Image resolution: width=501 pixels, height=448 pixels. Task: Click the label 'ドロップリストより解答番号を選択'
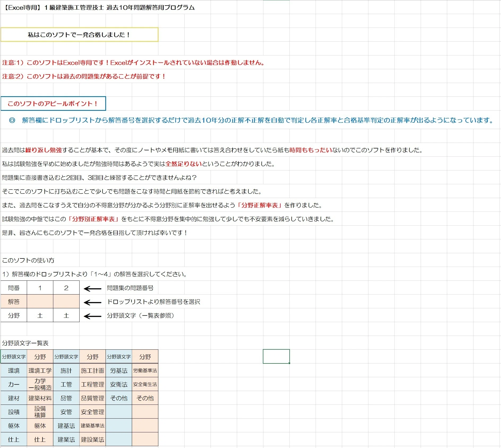click(x=154, y=302)
